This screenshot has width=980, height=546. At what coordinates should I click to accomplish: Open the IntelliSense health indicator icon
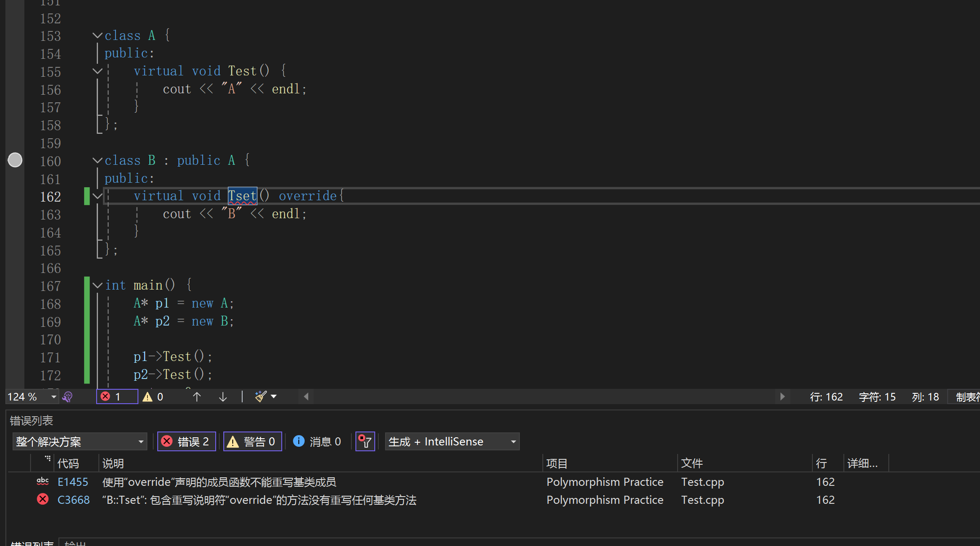67,397
